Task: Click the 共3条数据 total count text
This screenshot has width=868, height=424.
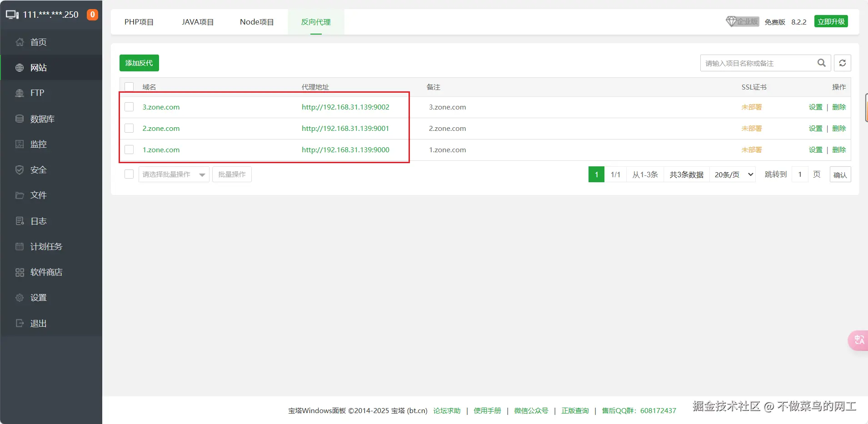Action: point(686,175)
